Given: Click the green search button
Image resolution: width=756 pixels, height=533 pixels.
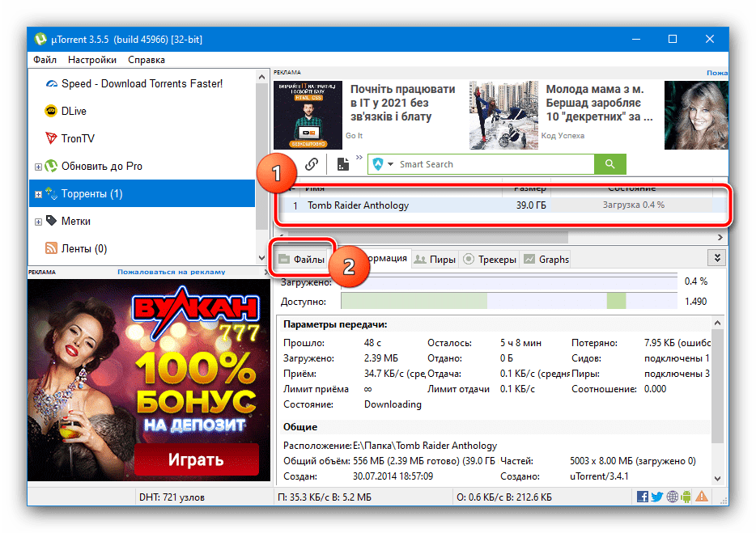Looking at the screenshot, I should tap(610, 164).
